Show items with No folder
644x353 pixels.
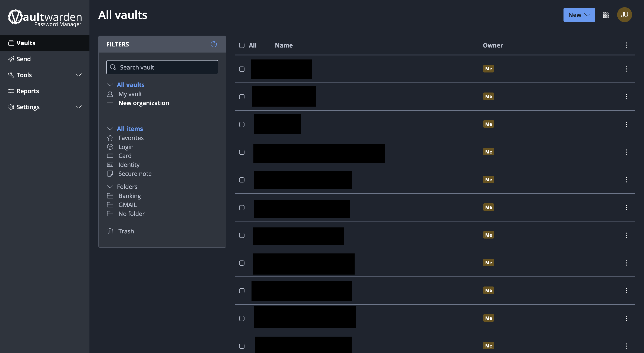pyautogui.click(x=131, y=214)
